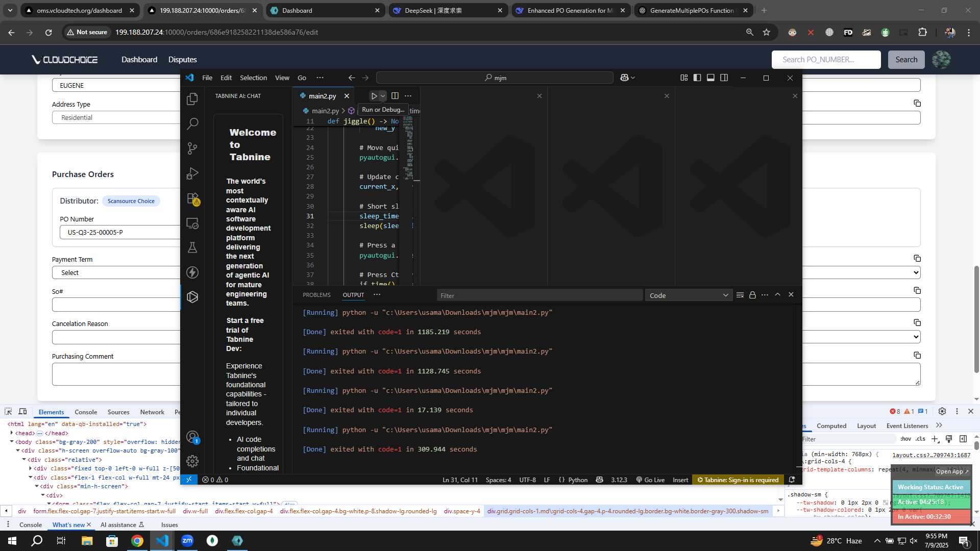Open Run and Debug sidebar icon
The image size is (980, 551).
click(192, 173)
